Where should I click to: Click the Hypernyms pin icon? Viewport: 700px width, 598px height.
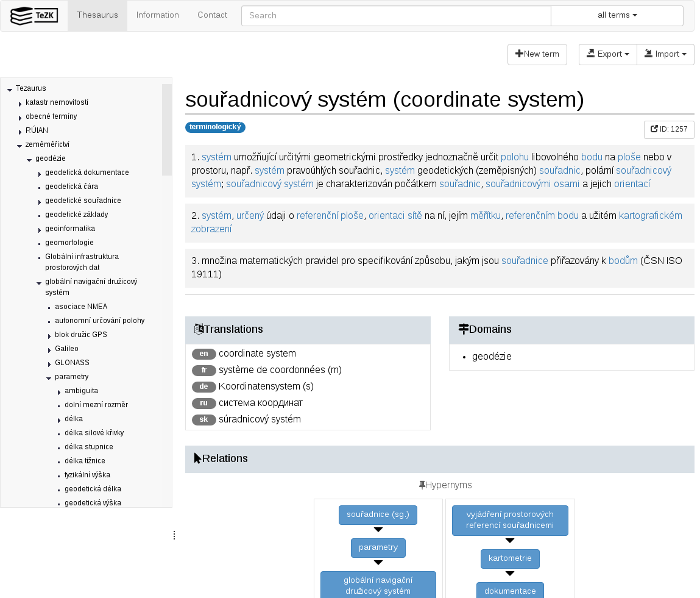[422, 485]
